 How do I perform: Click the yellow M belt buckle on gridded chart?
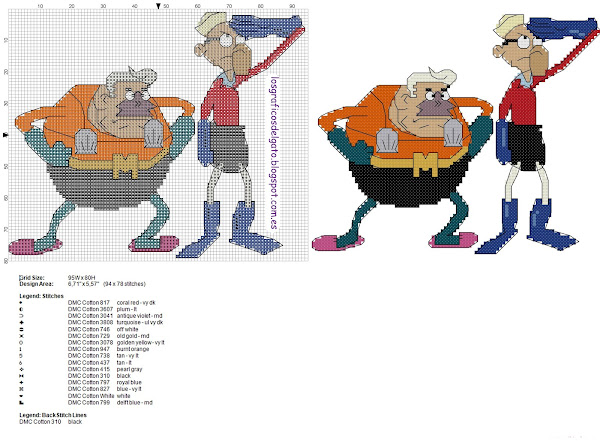point(125,166)
